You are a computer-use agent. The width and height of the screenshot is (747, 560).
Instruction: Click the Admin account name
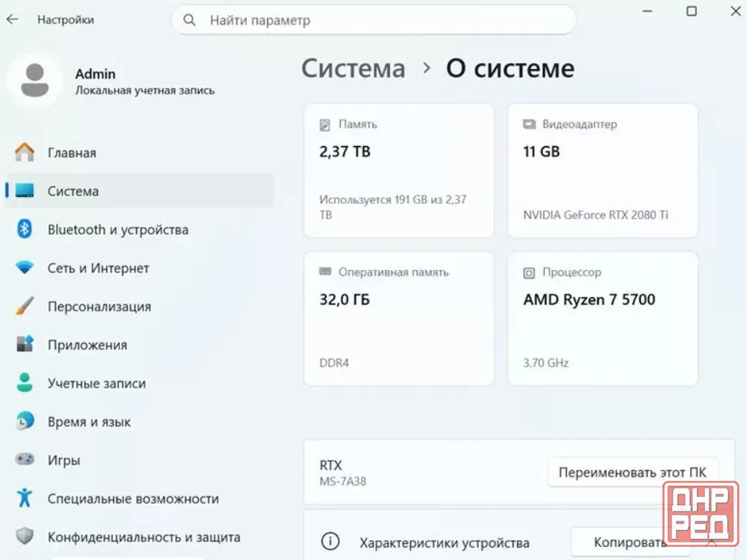pyautogui.click(x=95, y=74)
